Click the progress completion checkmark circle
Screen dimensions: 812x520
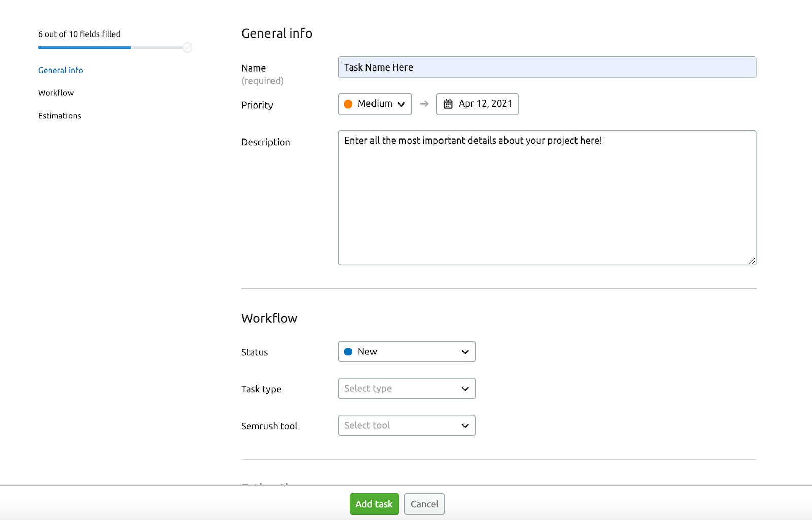pyautogui.click(x=187, y=48)
